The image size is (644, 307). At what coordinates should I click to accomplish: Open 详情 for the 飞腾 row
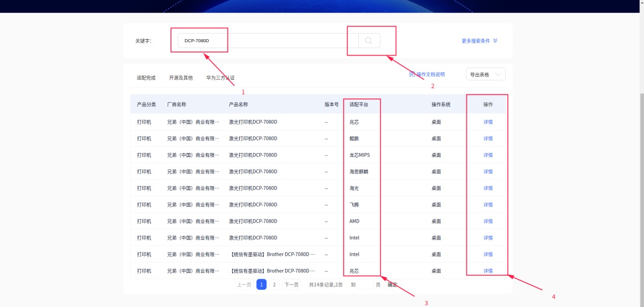(488, 204)
